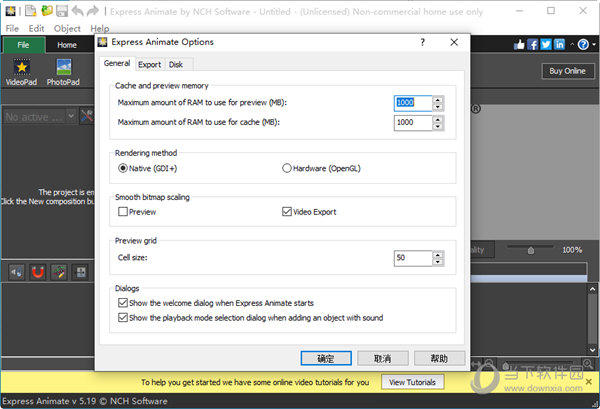Image resolution: width=600 pixels, height=409 pixels.
Task: Open the Object menu
Action: 67,28
